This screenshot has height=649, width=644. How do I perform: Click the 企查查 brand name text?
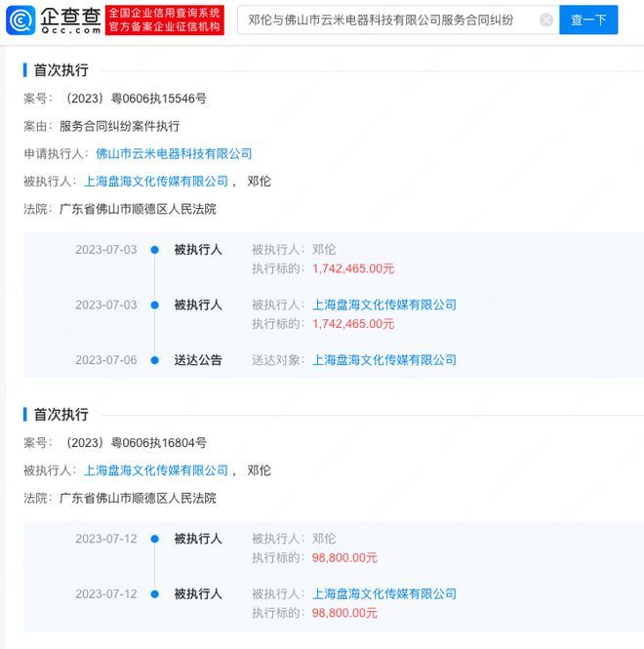[71, 16]
